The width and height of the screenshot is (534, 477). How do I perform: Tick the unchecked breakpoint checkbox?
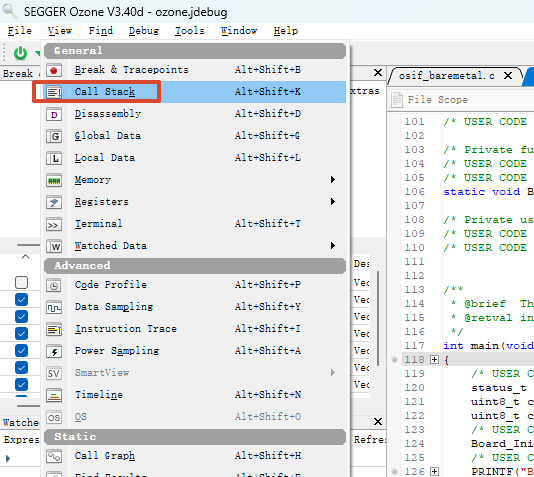21,283
